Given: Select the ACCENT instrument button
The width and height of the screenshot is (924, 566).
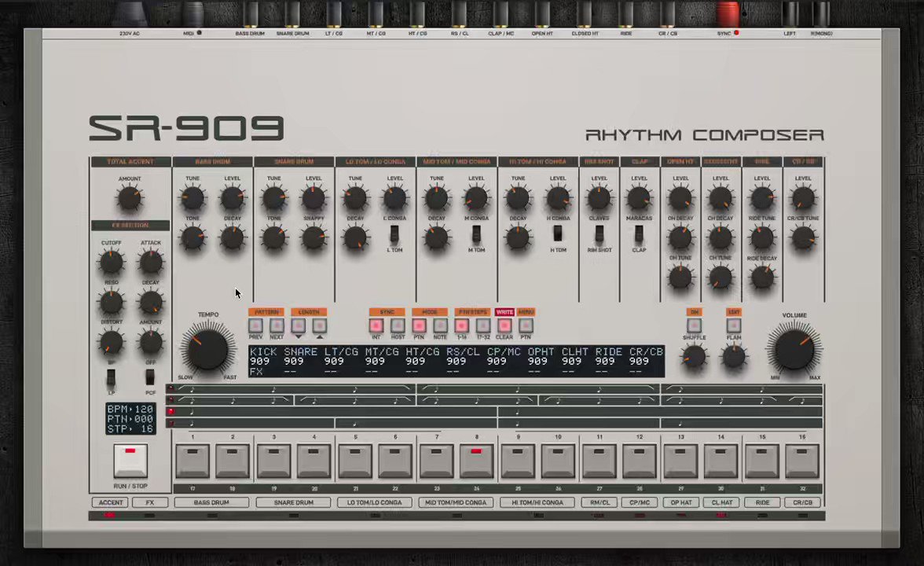Looking at the screenshot, I should click(111, 502).
